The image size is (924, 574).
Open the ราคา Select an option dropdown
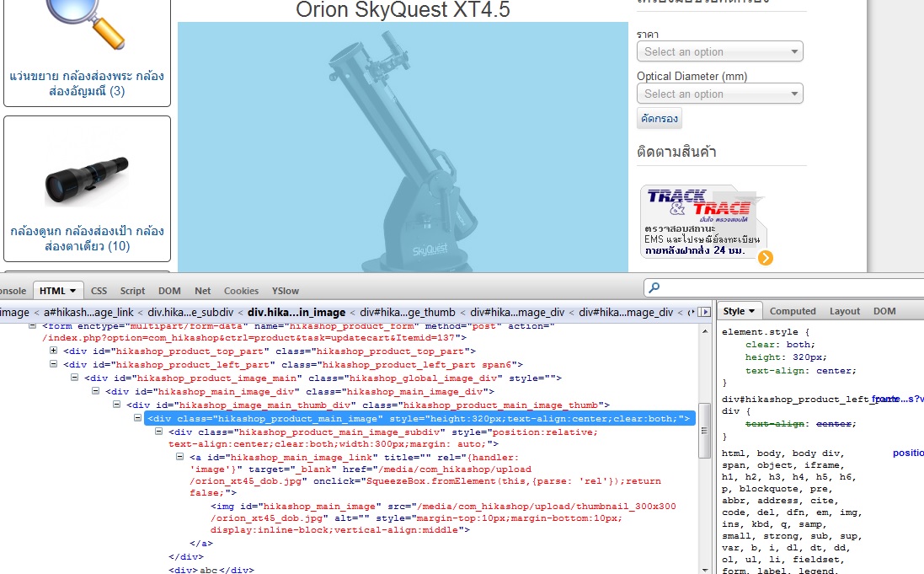[719, 51]
